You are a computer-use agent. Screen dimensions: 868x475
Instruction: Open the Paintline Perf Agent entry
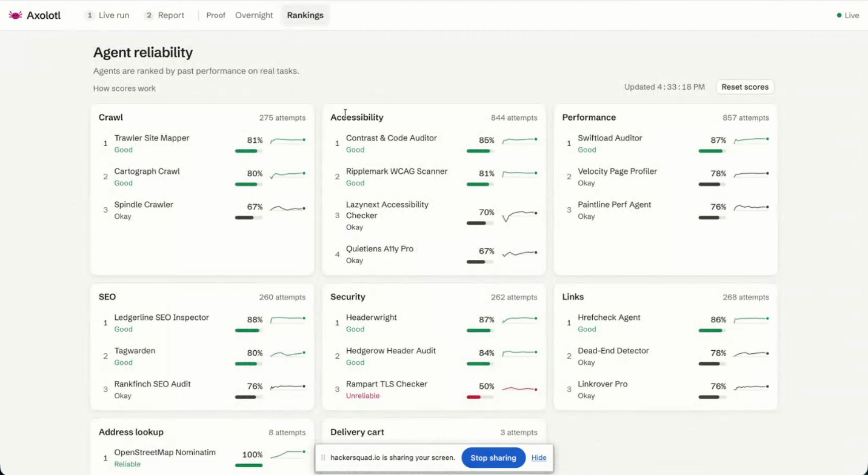[x=615, y=205]
